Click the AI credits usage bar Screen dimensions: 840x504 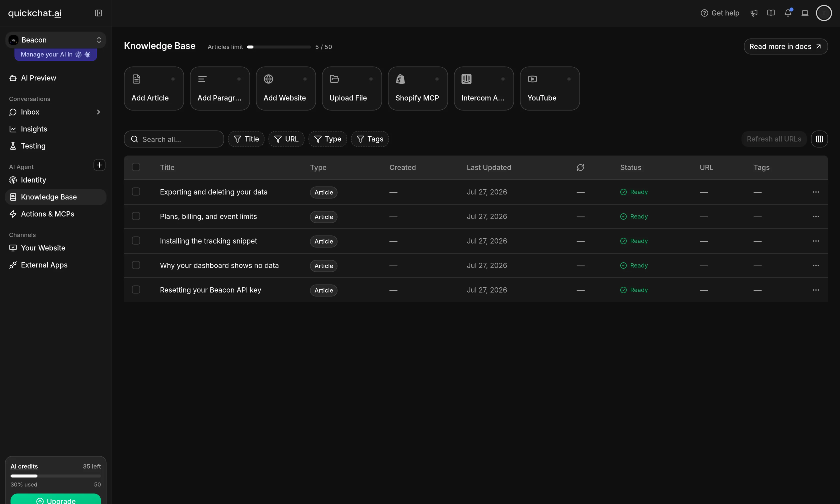pos(56,476)
